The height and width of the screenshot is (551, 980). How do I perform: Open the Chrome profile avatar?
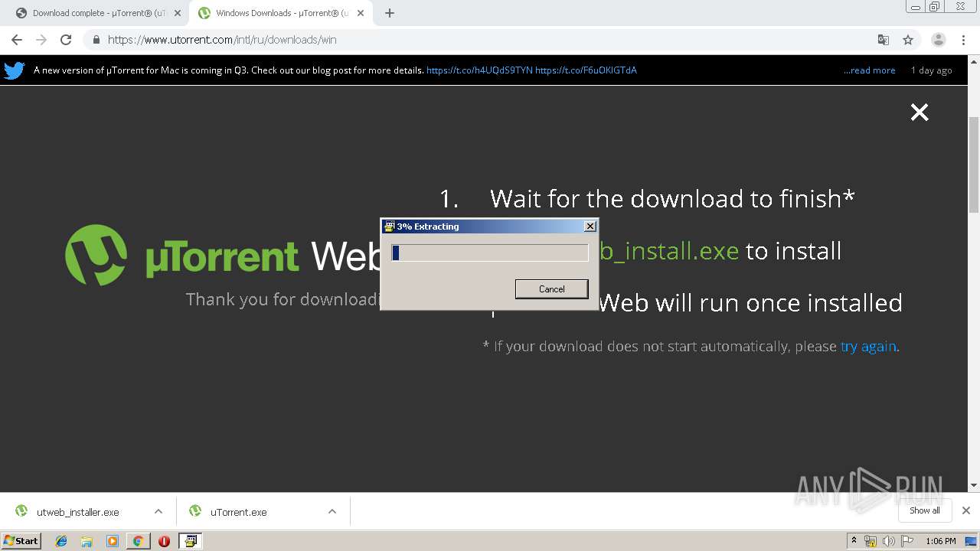click(x=939, y=40)
